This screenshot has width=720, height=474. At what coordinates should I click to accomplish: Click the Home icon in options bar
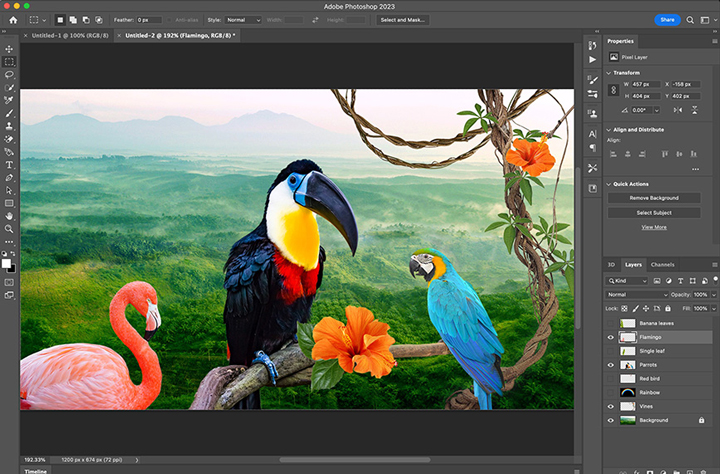click(x=11, y=19)
